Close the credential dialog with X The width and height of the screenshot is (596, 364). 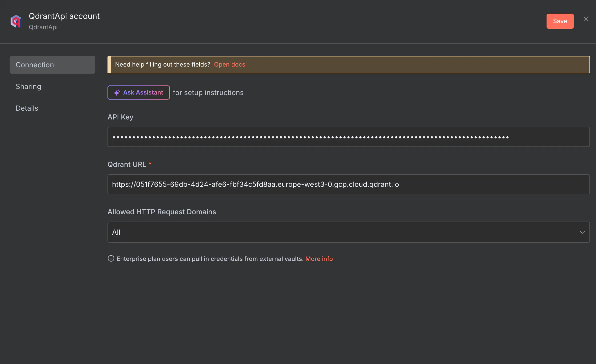(586, 19)
